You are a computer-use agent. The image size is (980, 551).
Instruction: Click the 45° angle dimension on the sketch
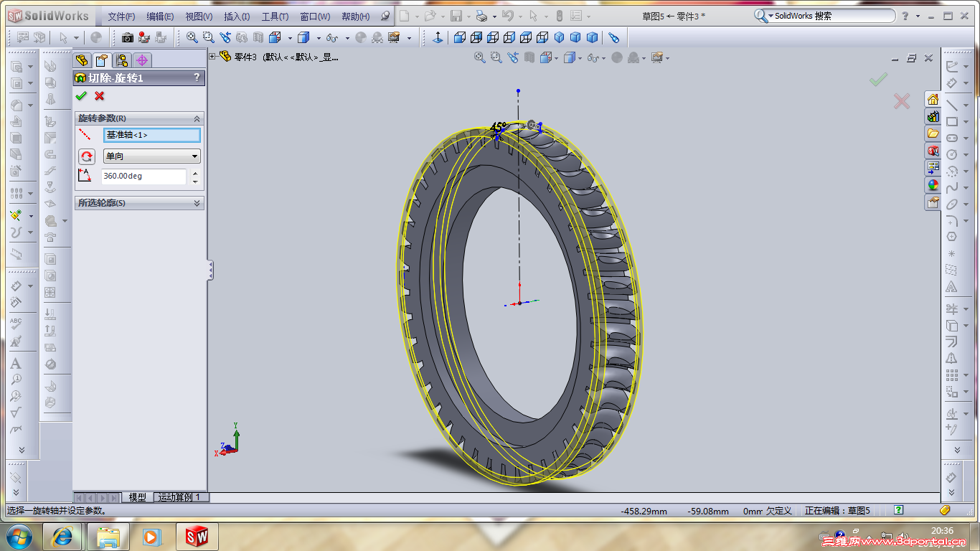click(x=498, y=127)
